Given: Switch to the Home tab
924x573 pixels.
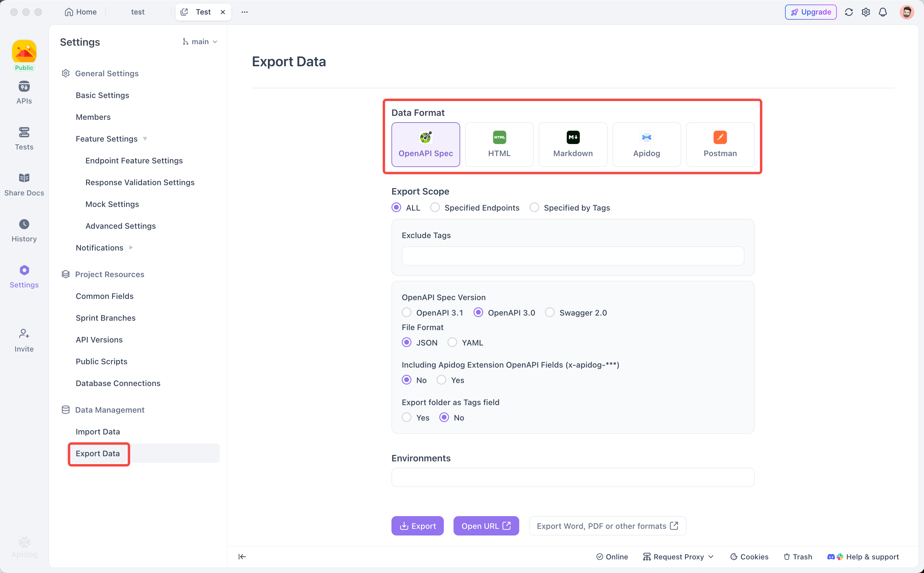Looking at the screenshot, I should tap(81, 12).
